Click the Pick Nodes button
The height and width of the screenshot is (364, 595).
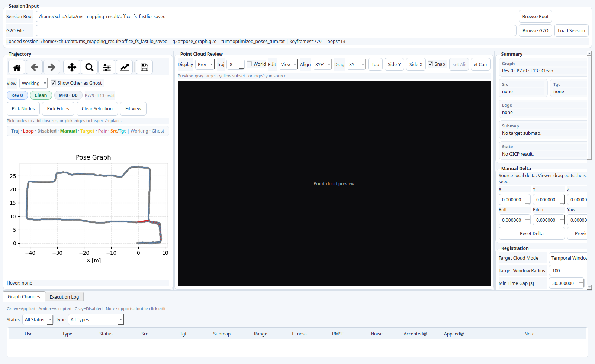tap(23, 109)
